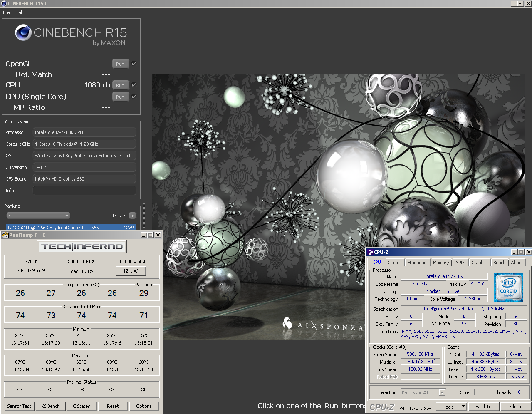Image resolution: width=532 pixels, height=414 pixels.
Task: Click the Kaby Lake code name value
Action: 423,284
